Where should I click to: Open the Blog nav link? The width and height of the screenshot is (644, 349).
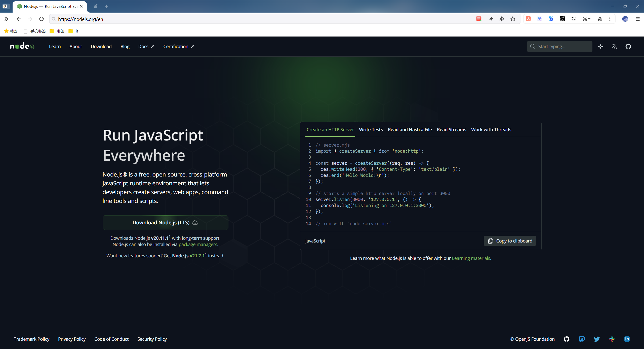point(125,47)
